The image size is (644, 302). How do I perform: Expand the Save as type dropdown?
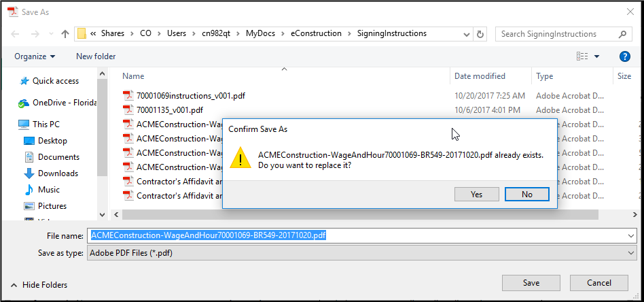point(632,253)
